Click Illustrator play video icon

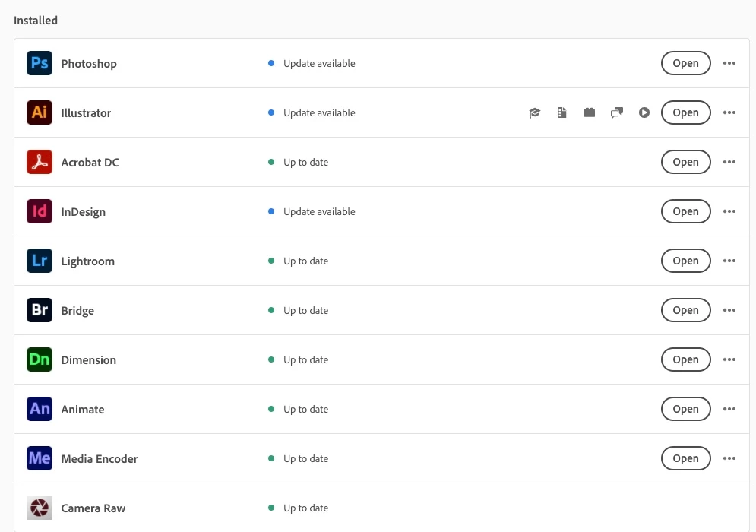click(x=644, y=113)
